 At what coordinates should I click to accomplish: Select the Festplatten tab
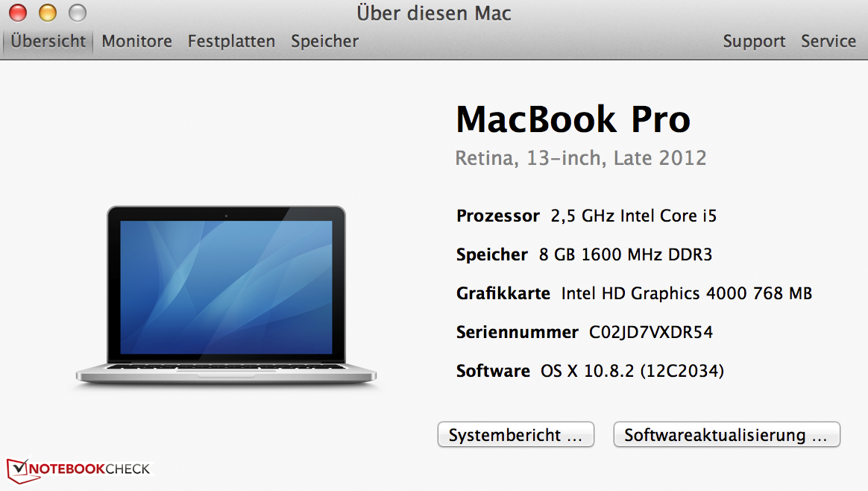[x=231, y=41]
